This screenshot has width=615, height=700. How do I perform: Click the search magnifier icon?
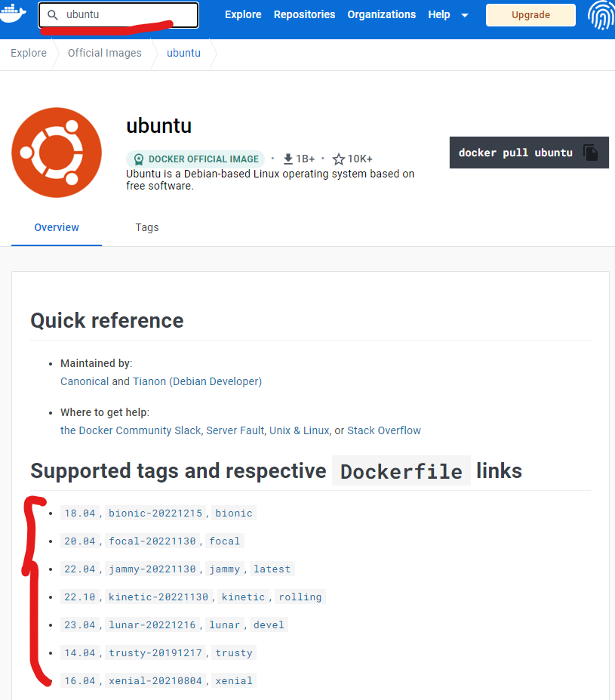(x=52, y=14)
